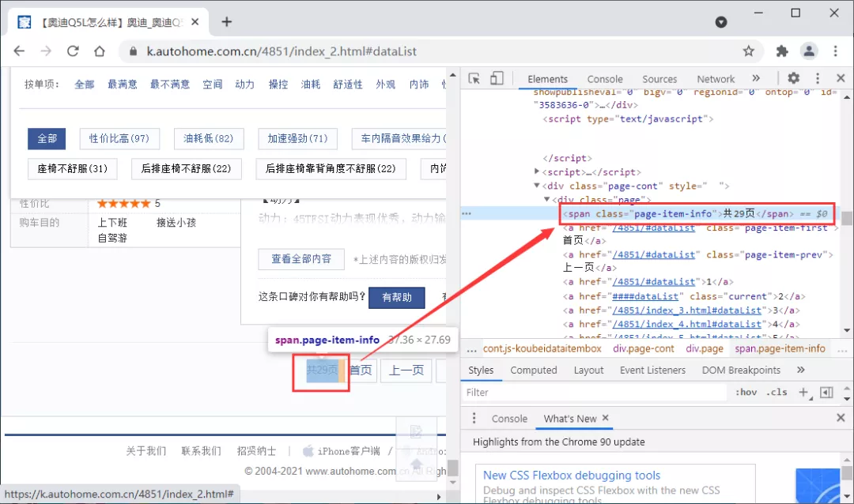The image size is (854, 504).
Task: Open the Chrome profile avatar
Action: [809, 51]
